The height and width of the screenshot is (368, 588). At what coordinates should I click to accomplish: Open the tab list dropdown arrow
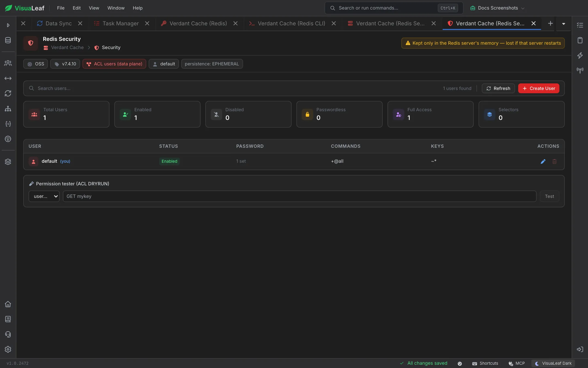pyautogui.click(x=563, y=24)
